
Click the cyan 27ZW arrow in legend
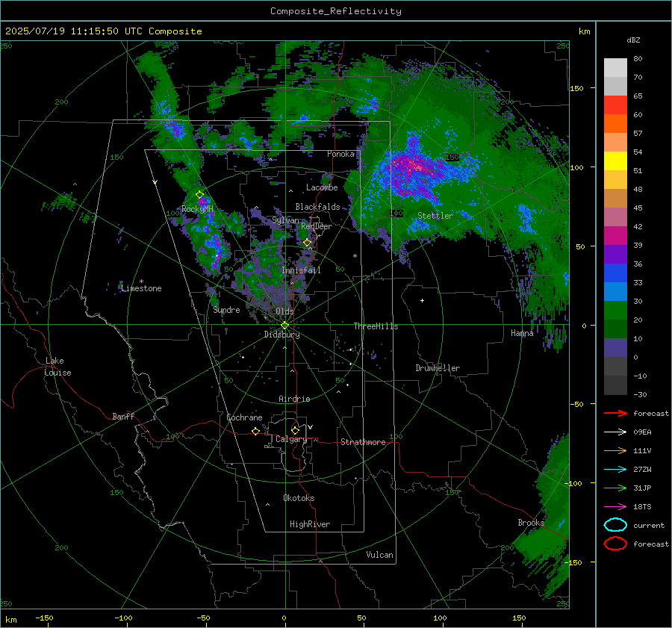point(615,470)
